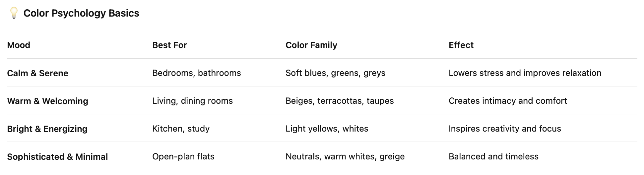
Task: Select the Best For column header
Action: [x=169, y=45]
